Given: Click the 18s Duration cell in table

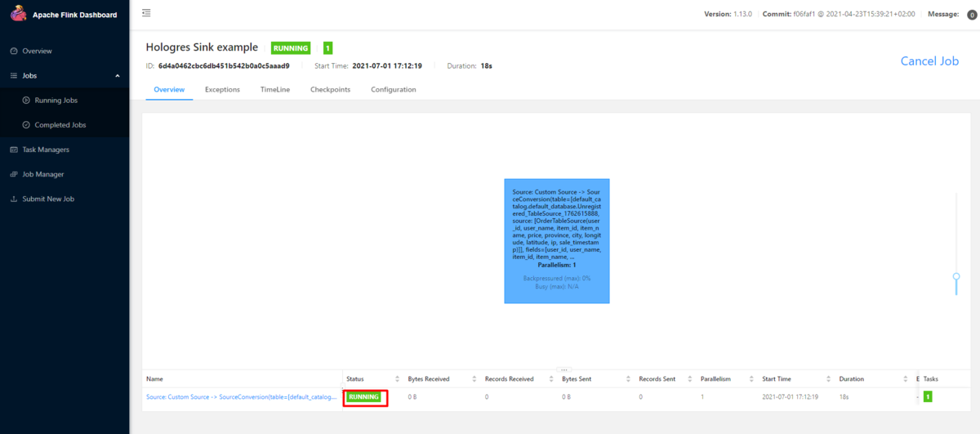Looking at the screenshot, I should [x=844, y=396].
